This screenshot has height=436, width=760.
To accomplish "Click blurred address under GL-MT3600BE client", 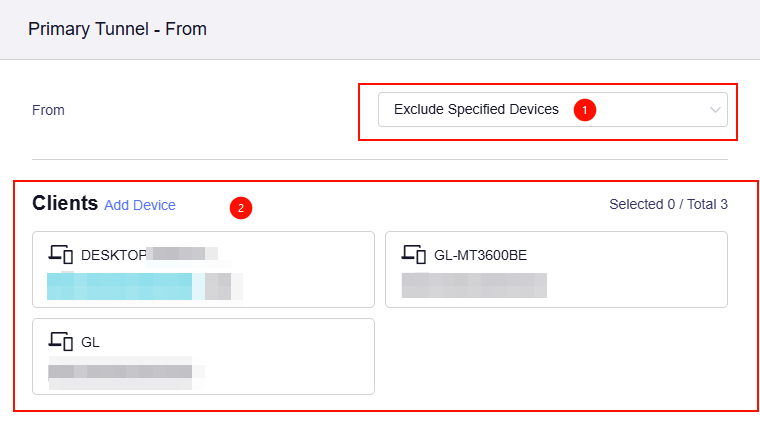I will tap(474, 284).
